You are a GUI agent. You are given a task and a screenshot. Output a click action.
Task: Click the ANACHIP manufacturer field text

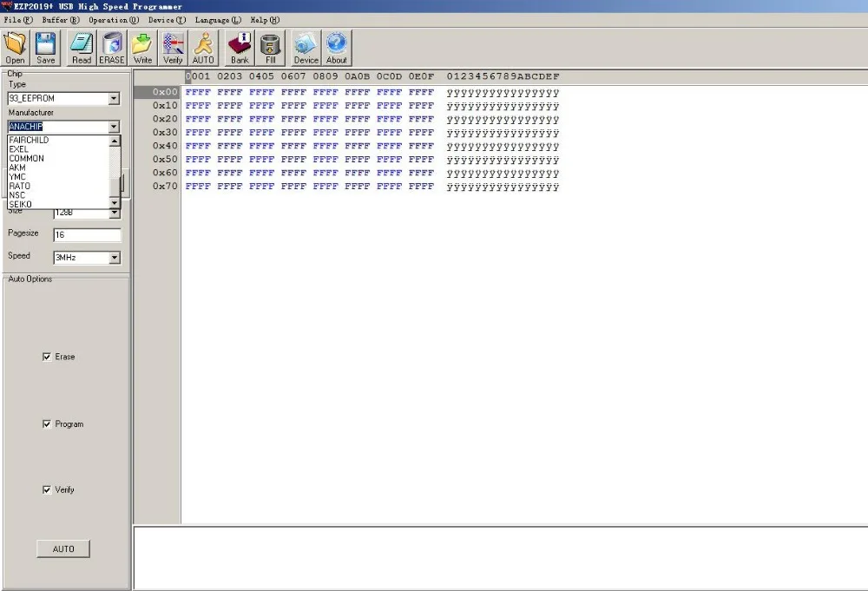coord(26,127)
